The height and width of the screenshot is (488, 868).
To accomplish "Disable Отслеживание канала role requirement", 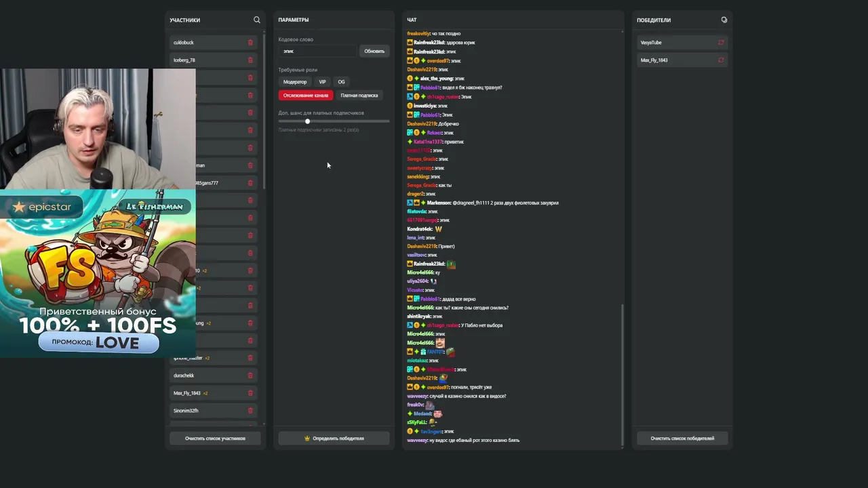I will pos(306,95).
